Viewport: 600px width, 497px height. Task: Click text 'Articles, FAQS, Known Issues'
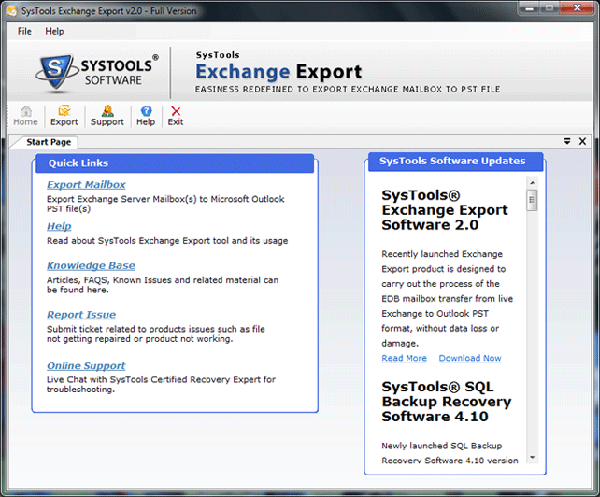(109, 280)
